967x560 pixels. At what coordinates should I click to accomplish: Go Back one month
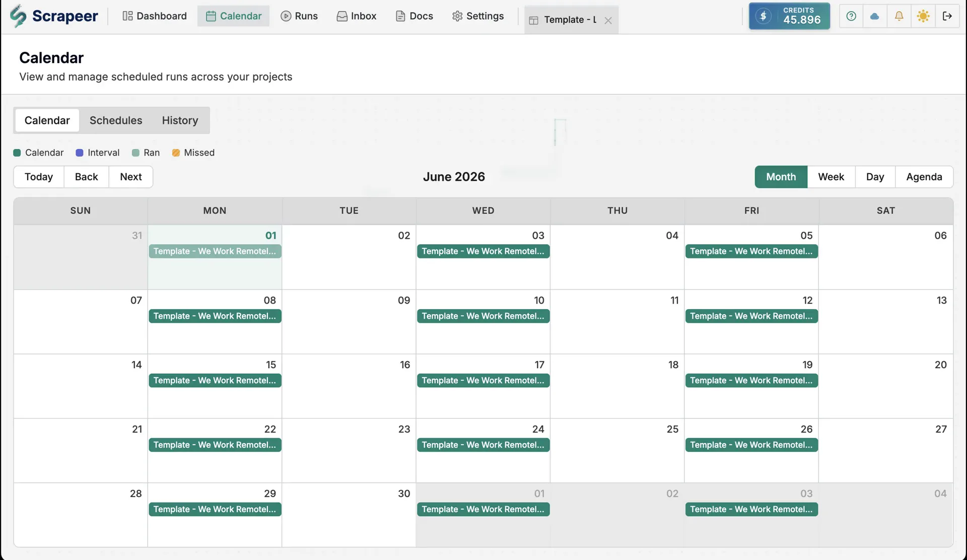click(87, 177)
